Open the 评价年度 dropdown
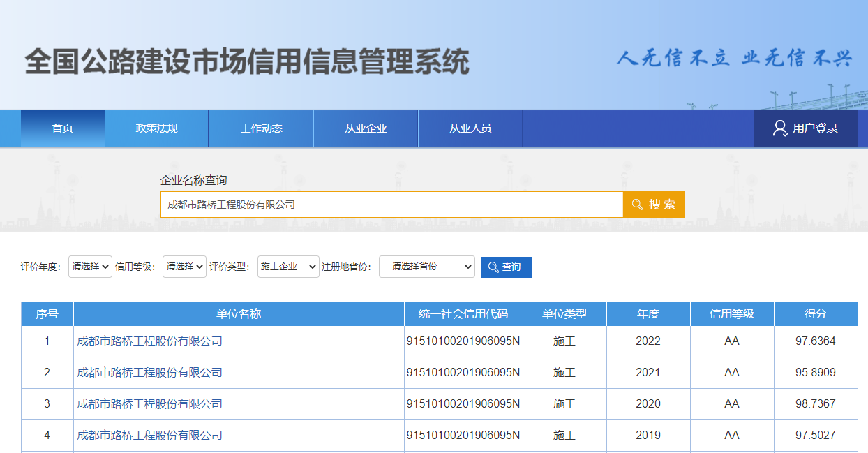This screenshot has height=453, width=868. pos(89,267)
